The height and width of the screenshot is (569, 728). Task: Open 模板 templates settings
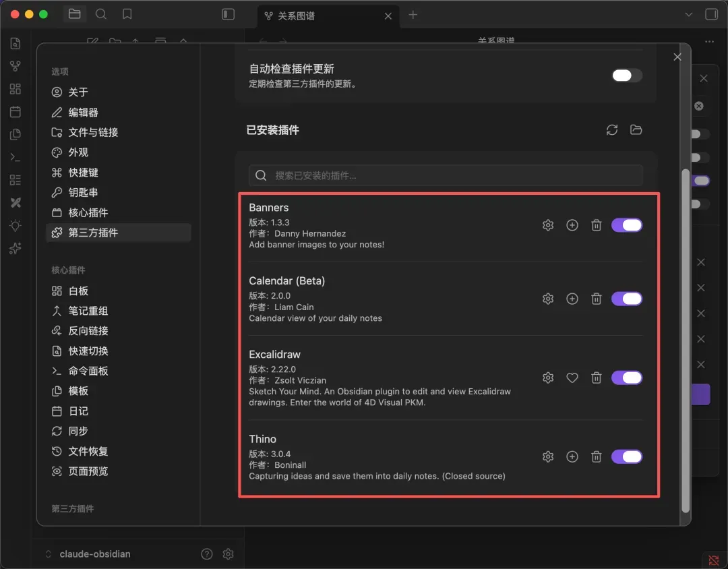(x=119, y=390)
